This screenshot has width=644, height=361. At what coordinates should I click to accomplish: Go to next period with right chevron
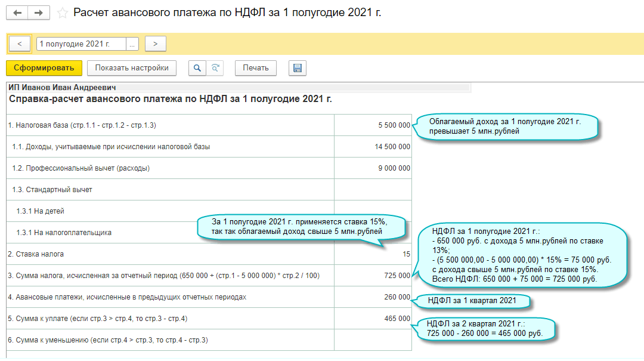click(155, 44)
